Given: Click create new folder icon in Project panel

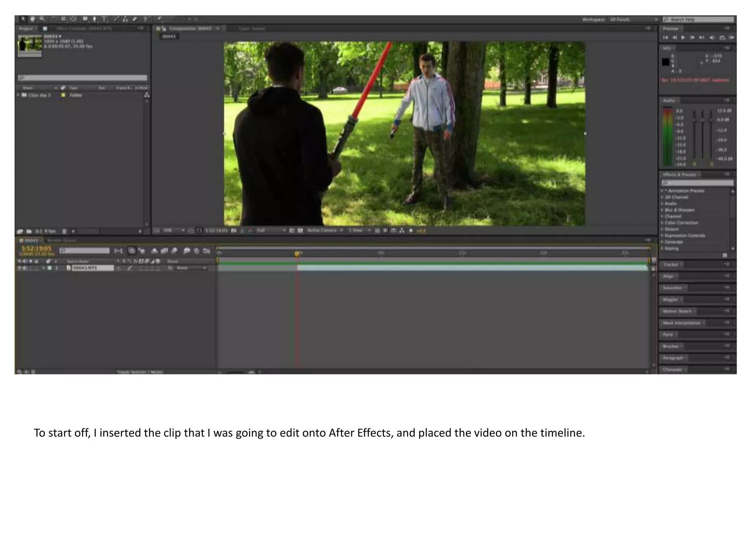Looking at the screenshot, I should pyautogui.click(x=29, y=231).
